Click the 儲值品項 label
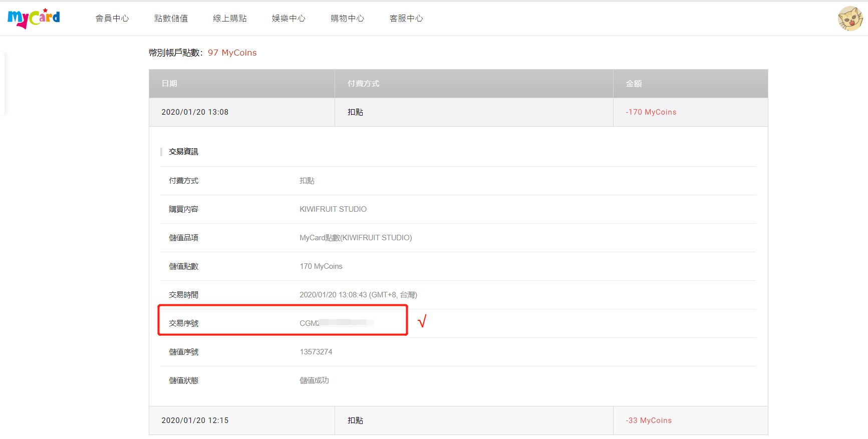868x439 pixels. (183, 238)
